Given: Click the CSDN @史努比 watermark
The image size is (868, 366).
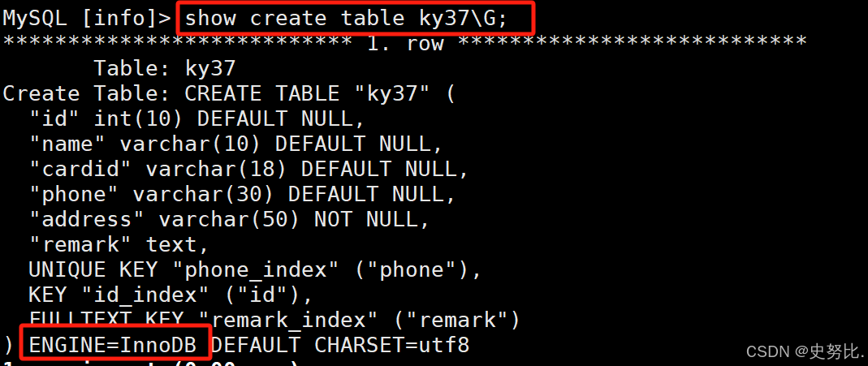Looking at the screenshot, I should [805, 351].
